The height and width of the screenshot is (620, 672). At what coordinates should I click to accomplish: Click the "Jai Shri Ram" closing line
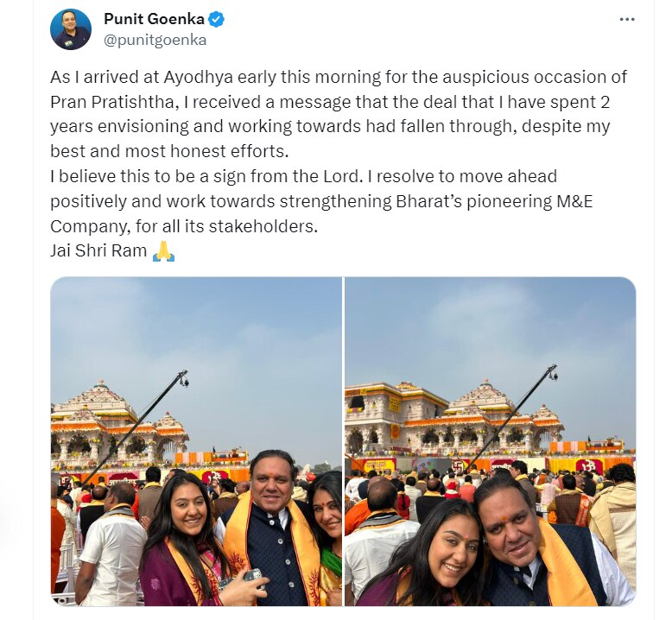98,251
